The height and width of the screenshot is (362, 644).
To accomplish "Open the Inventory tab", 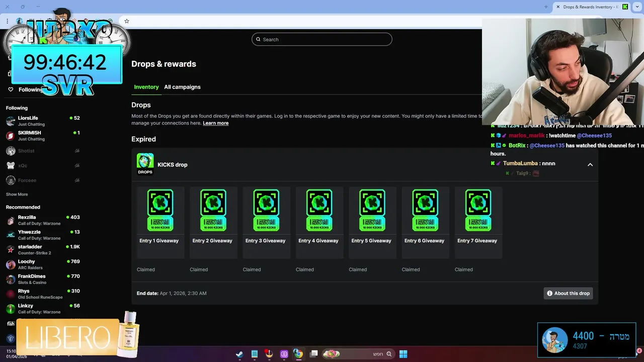I will click(x=146, y=87).
